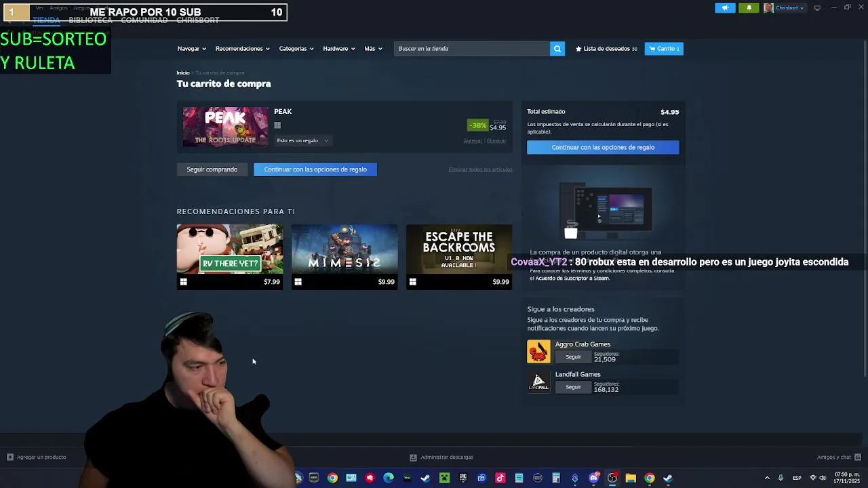The image size is (868, 488).
Task: Open the Chrisbort account dropdown
Action: [789, 8]
